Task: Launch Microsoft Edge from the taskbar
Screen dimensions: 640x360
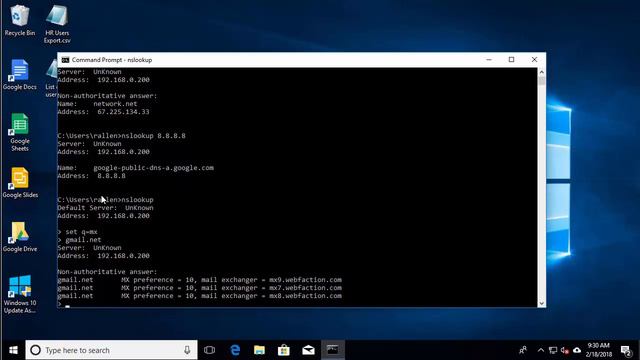Action: pyautogui.click(x=235, y=350)
